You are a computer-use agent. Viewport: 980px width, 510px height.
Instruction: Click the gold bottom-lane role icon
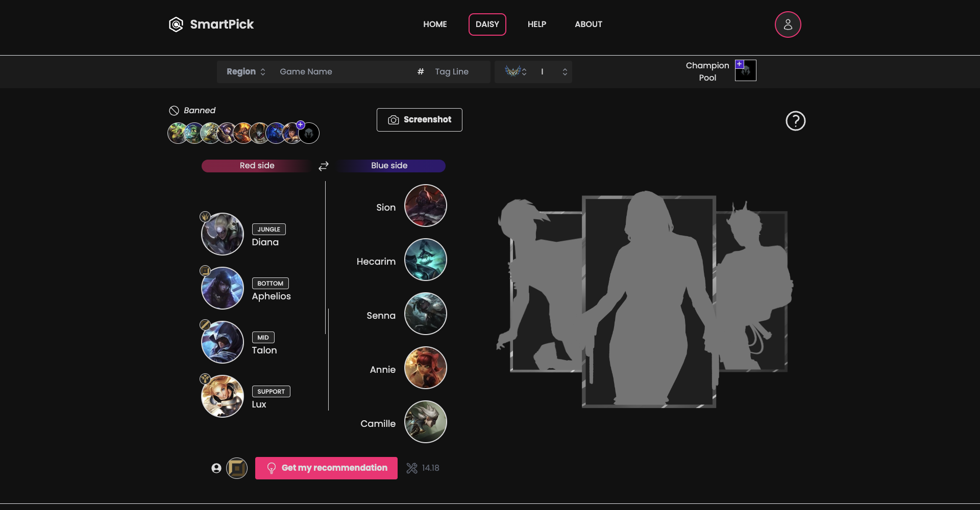coord(237,468)
